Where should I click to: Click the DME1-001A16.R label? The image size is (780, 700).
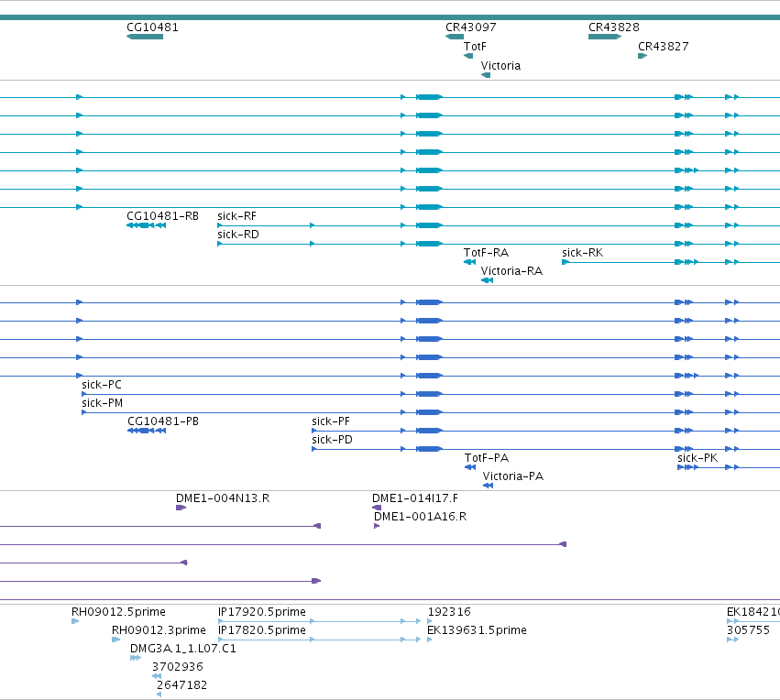[x=420, y=517]
